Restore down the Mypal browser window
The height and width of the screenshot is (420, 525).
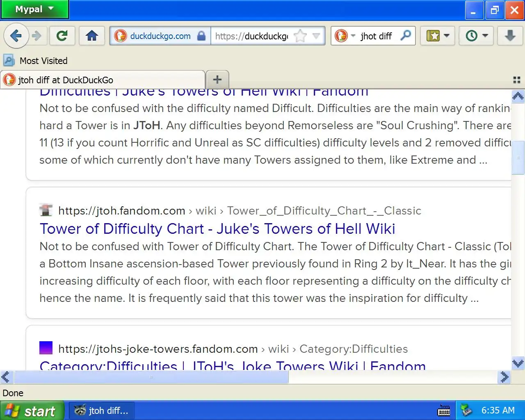pyautogui.click(x=495, y=10)
